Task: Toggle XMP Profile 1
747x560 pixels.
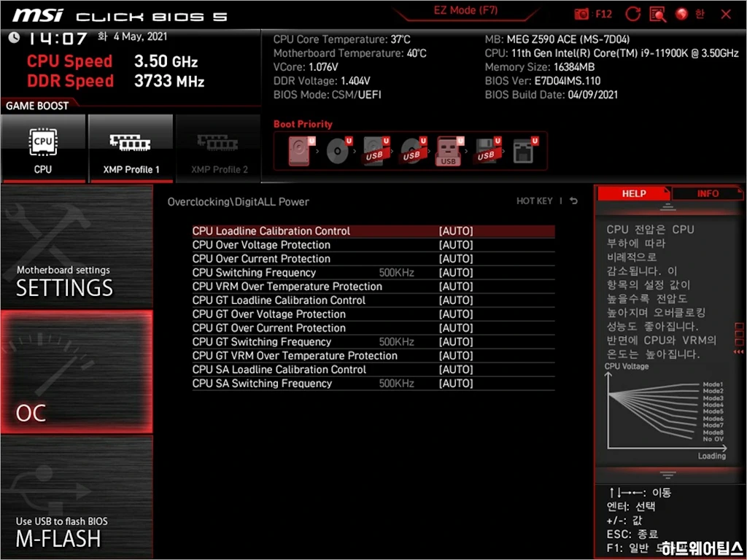Action: (x=131, y=148)
